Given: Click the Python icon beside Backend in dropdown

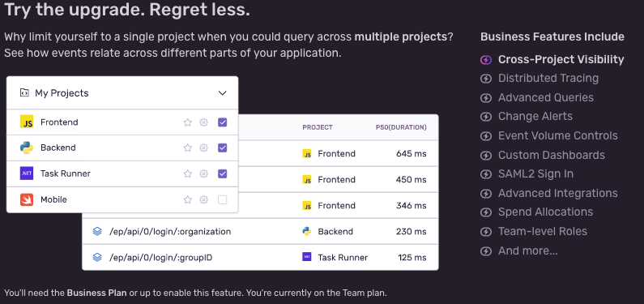Looking at the screenshot, I should [x=27, y=148].
